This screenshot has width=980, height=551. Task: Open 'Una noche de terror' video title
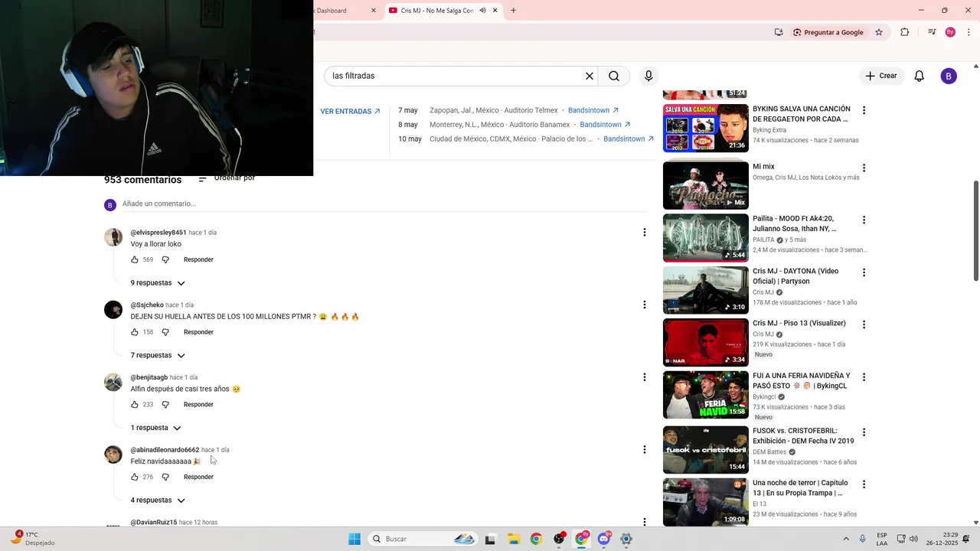[800, 488]
